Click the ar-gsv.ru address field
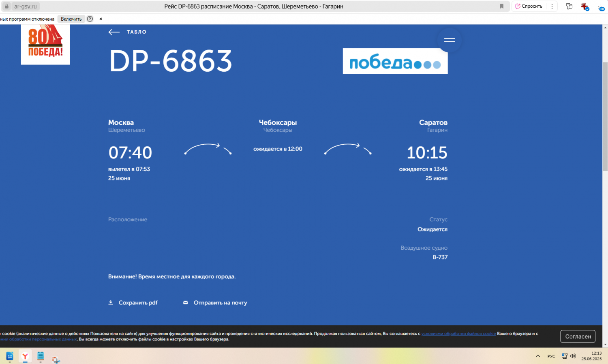 (x=25, y=6)
